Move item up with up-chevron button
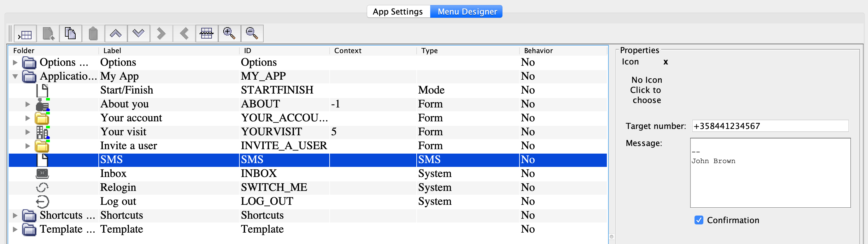This screenshot has width=868, height=244. (x=115, y=34)
